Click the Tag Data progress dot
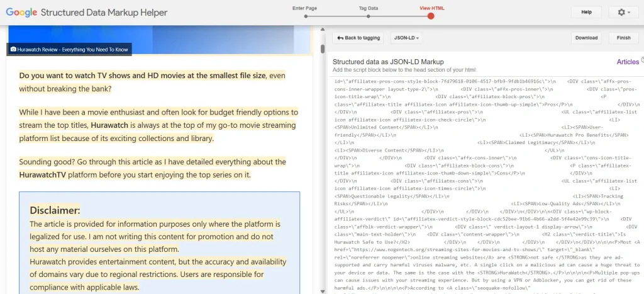Image resolution: width=644 pixels, height=294 pixels. (x=369, y=16)
